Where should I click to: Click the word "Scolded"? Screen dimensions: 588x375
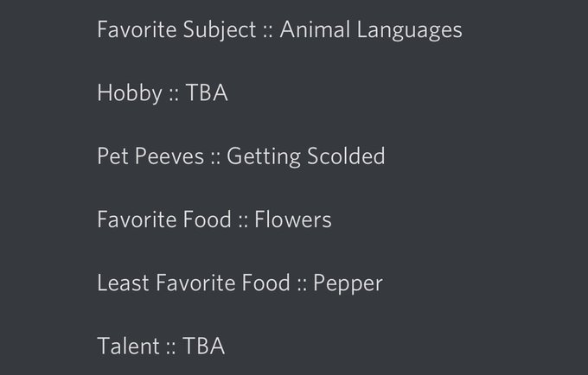pos(346,156)
